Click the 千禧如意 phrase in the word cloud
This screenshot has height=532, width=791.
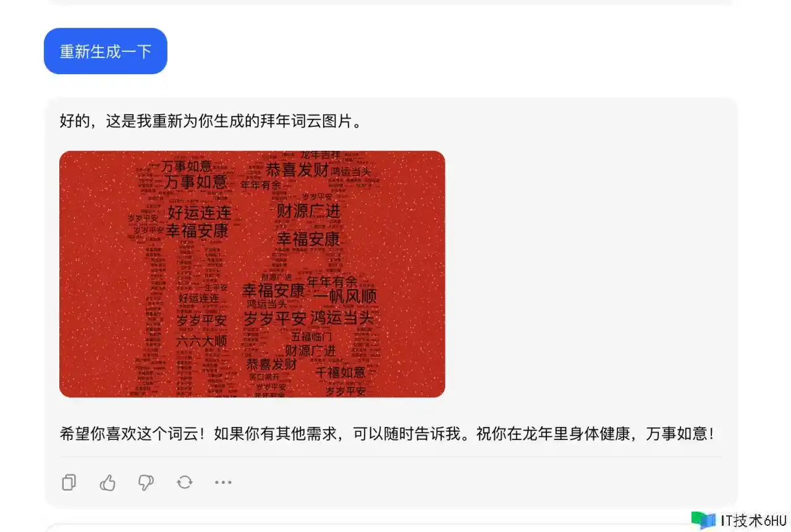pos(341,373)
